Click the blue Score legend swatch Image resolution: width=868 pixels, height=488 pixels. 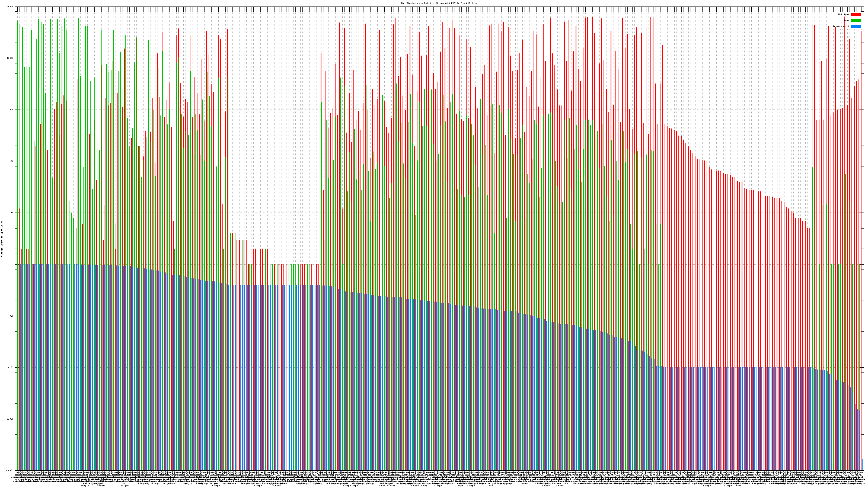[856, 26]
